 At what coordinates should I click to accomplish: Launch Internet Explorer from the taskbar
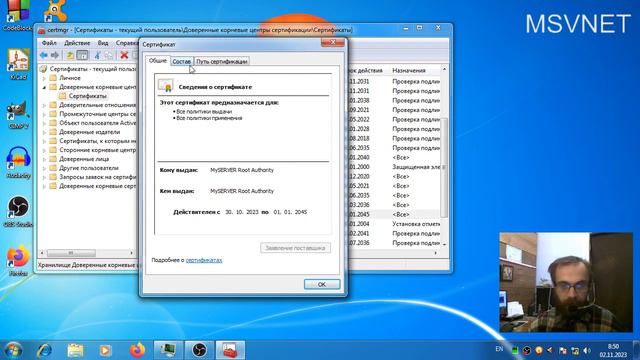click(44, 350)
